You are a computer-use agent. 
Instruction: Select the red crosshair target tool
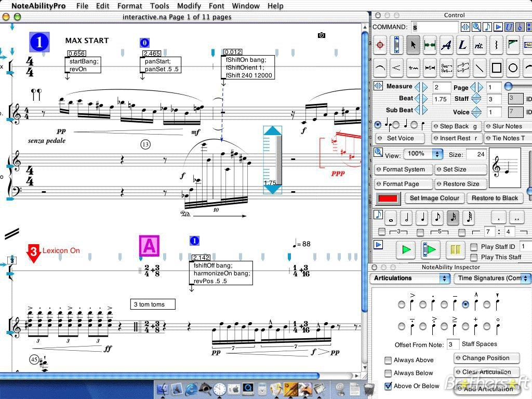click(x=380, y=46)
